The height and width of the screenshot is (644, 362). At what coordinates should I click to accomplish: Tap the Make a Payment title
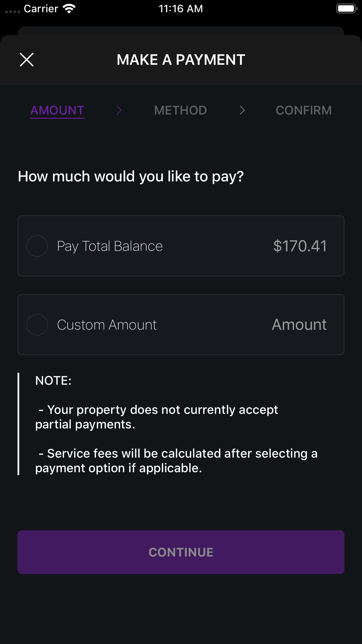click(x=181, y=60)
